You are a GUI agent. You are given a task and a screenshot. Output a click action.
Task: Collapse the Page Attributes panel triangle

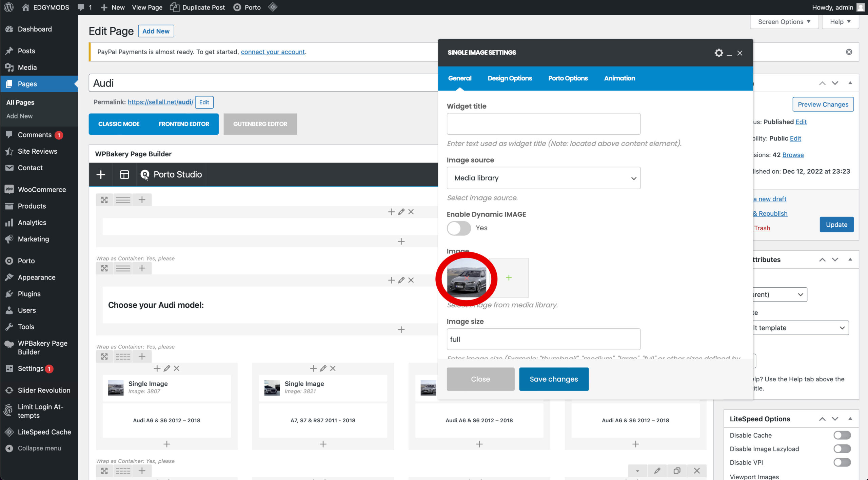850,260
